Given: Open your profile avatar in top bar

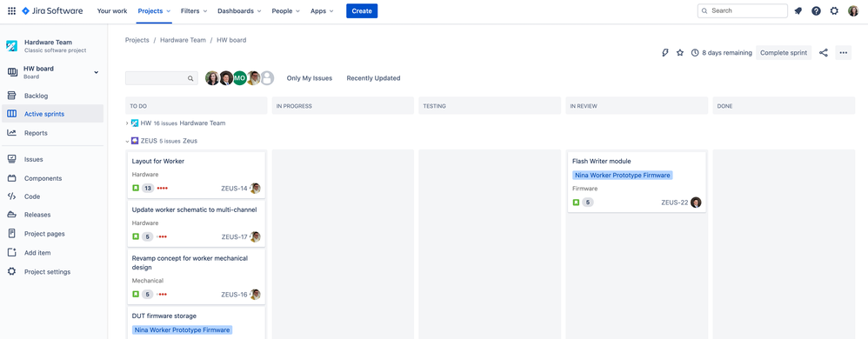Looking at the screenshot, I should pyautogui.click(x=853, y=10).
